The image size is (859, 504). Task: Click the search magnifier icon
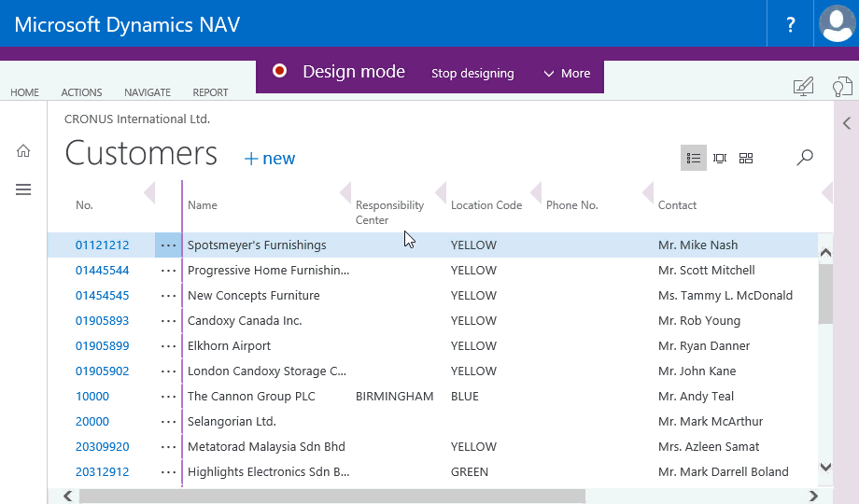[804, 158]
